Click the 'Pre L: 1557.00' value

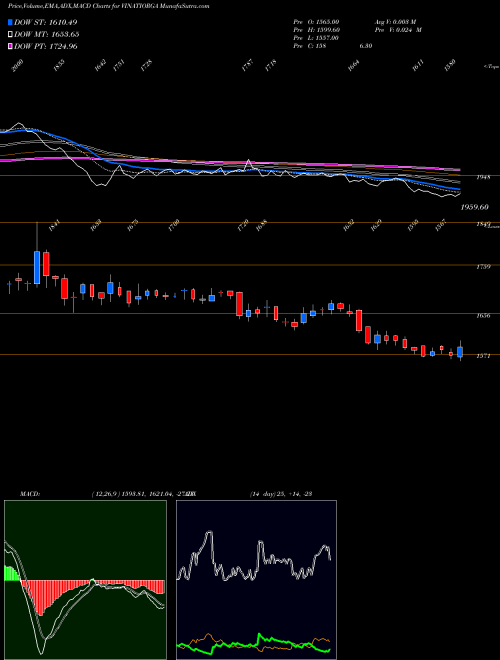pos(316,38)
